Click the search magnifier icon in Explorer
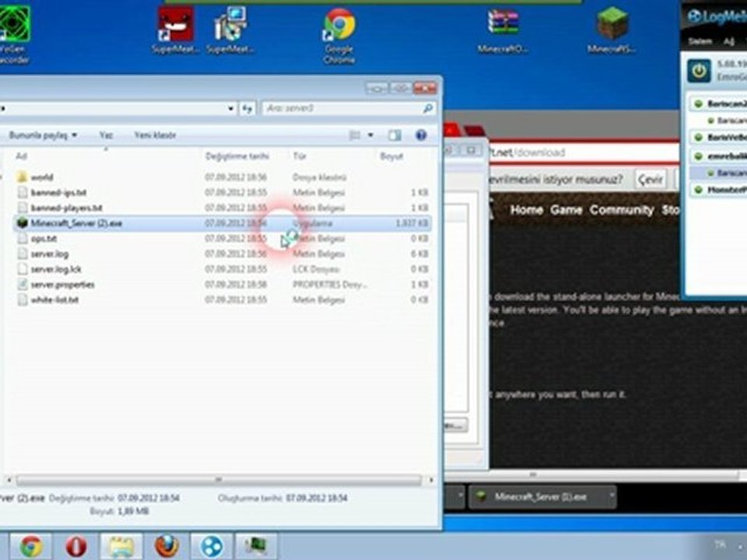Screen dimensions: 747x560 coord(427,109)
